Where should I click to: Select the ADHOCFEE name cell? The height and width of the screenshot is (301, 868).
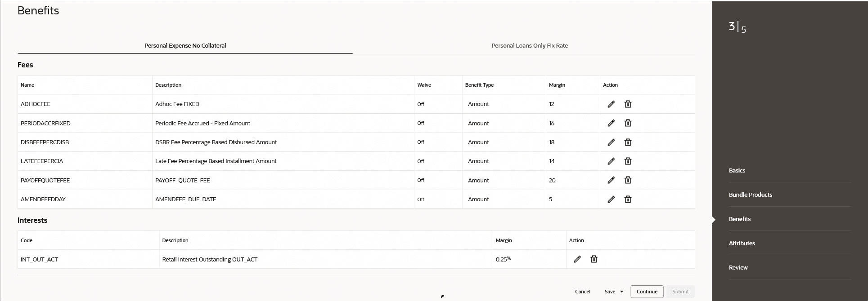tap(36, 104)
